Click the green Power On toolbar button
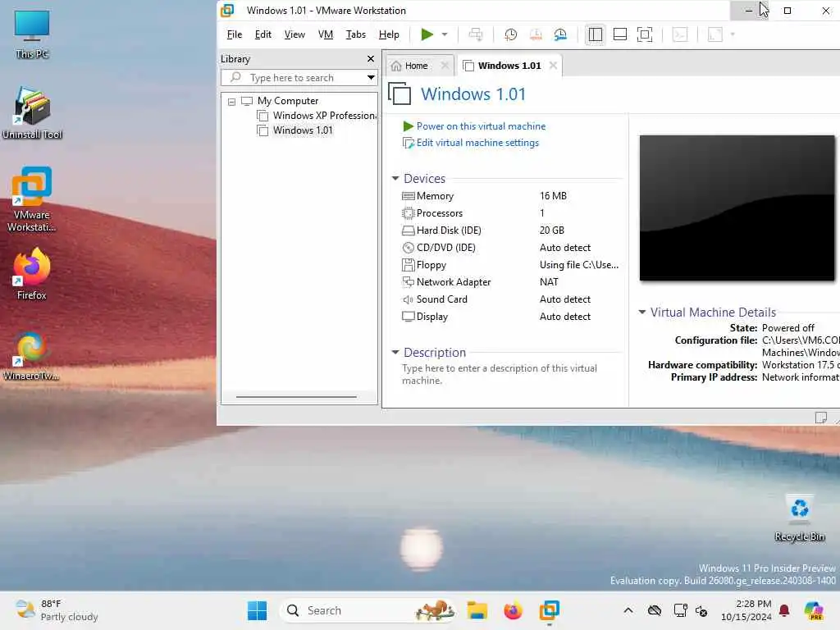Image resolution: width=840 pixels, height=630 pixels. click(x=427, y=34)
